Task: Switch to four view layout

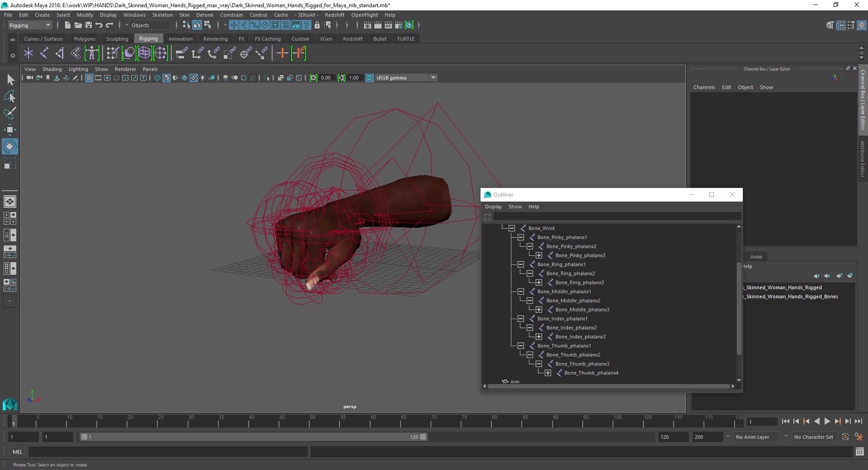Action: click(10, 218)
